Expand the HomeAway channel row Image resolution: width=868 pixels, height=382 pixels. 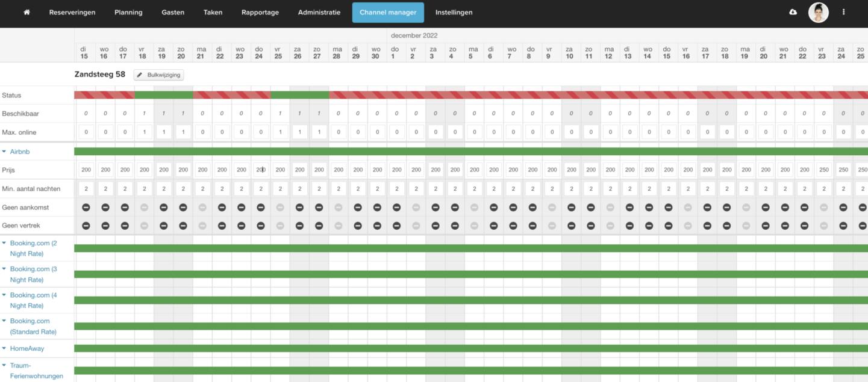pos(4,348)
